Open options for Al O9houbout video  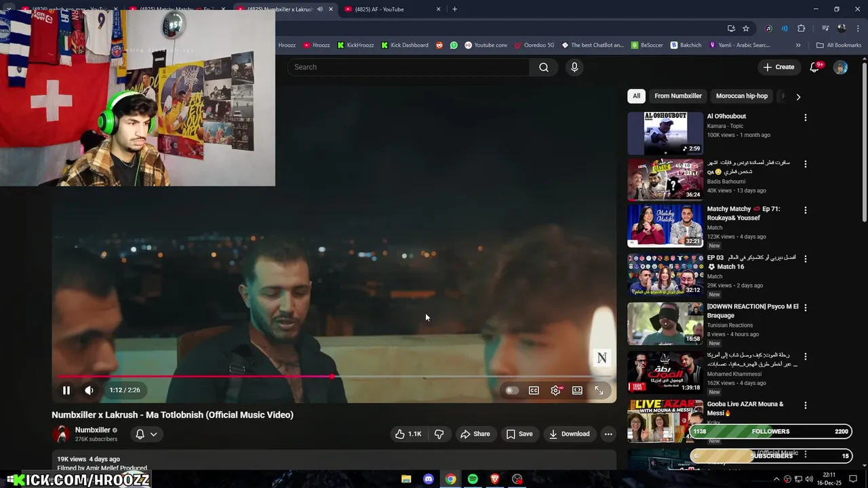tap(806, 118)
